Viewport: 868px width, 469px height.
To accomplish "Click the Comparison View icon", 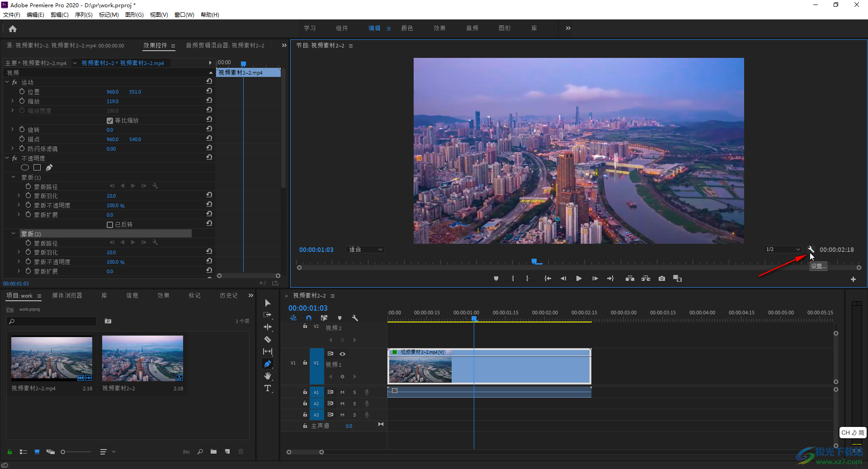I will [677, 279].
